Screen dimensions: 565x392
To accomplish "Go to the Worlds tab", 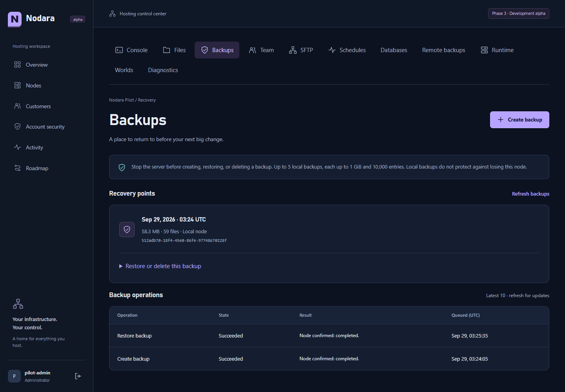I will point(124,70).
